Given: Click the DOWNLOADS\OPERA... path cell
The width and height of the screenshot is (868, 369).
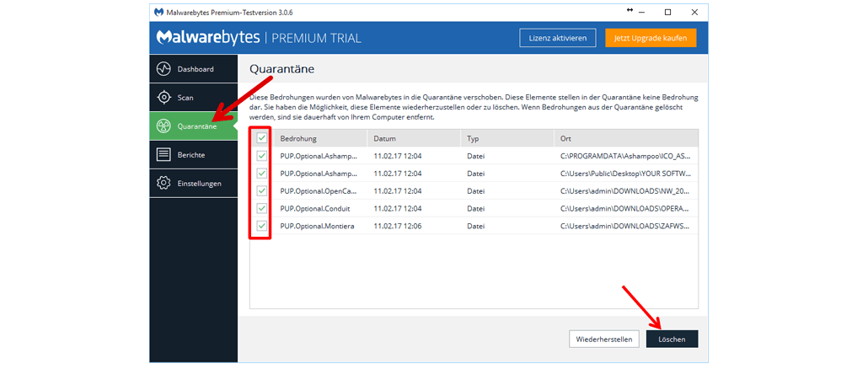Looking at the screenshot, I should tap(625, 209).
